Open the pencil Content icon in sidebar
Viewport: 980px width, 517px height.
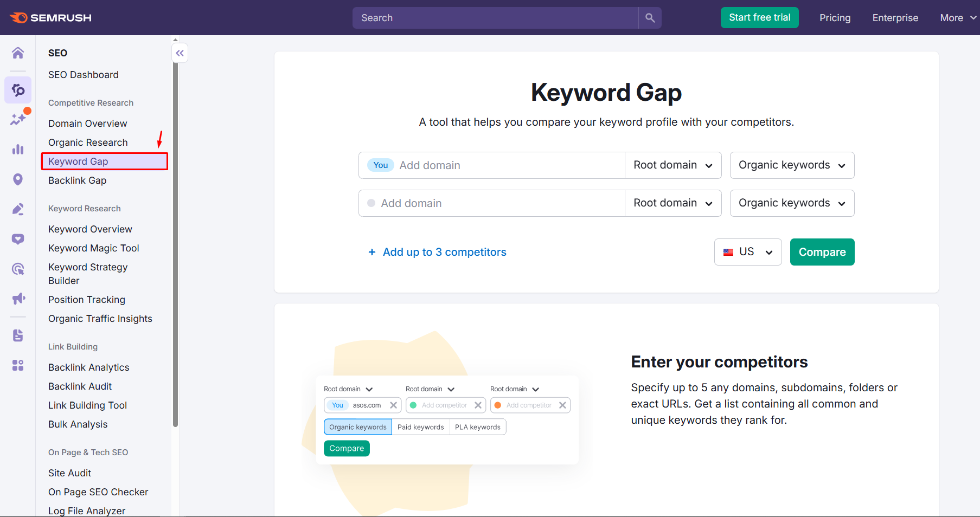[18, 209]
